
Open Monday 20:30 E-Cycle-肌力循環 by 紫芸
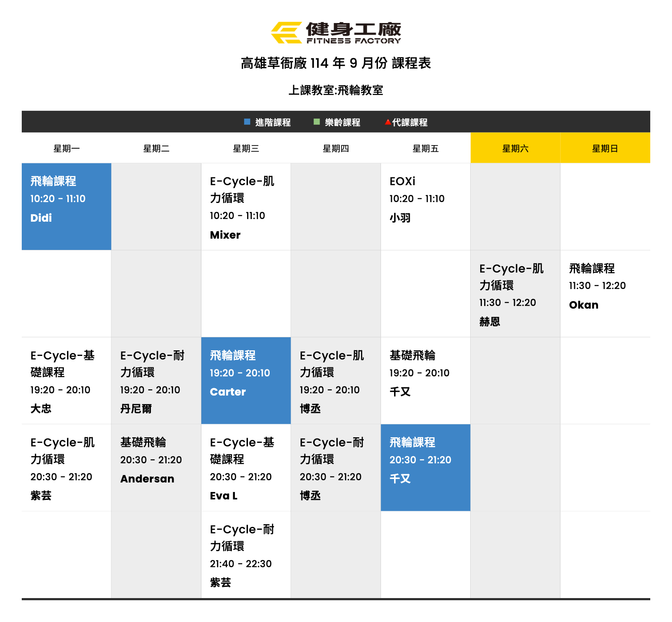coord(67,468)
